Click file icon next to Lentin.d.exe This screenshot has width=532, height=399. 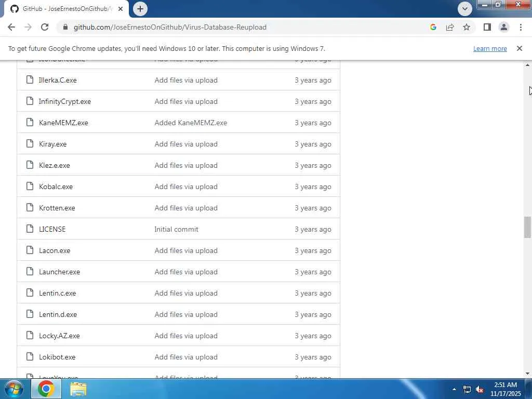coord(30,314)
